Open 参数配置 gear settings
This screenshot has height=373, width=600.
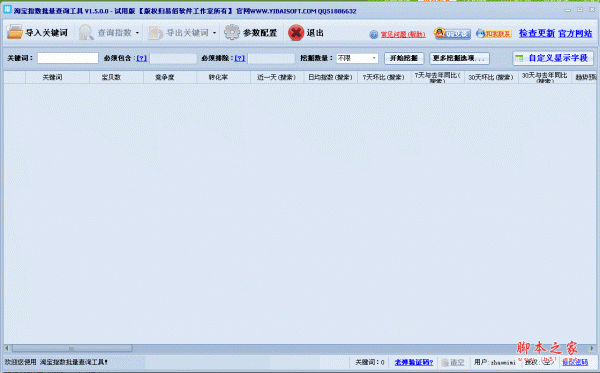[x=232, y=33]
